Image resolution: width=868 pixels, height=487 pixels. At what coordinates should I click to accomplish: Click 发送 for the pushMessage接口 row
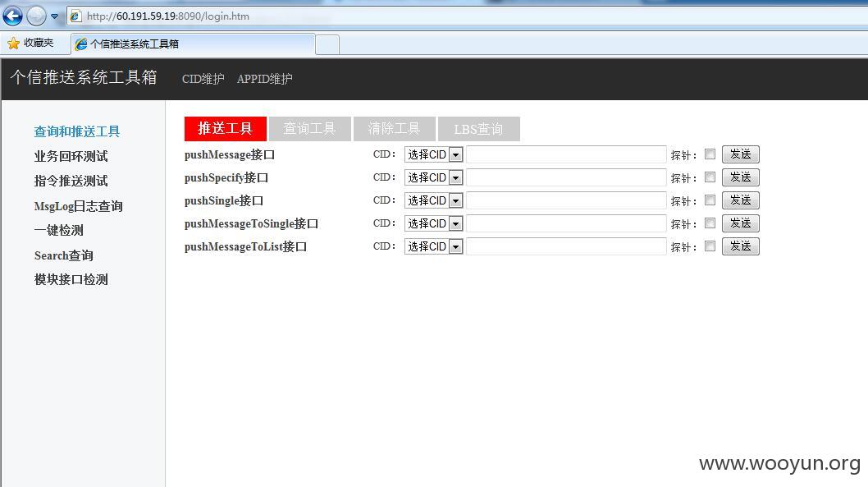[741, 154]
